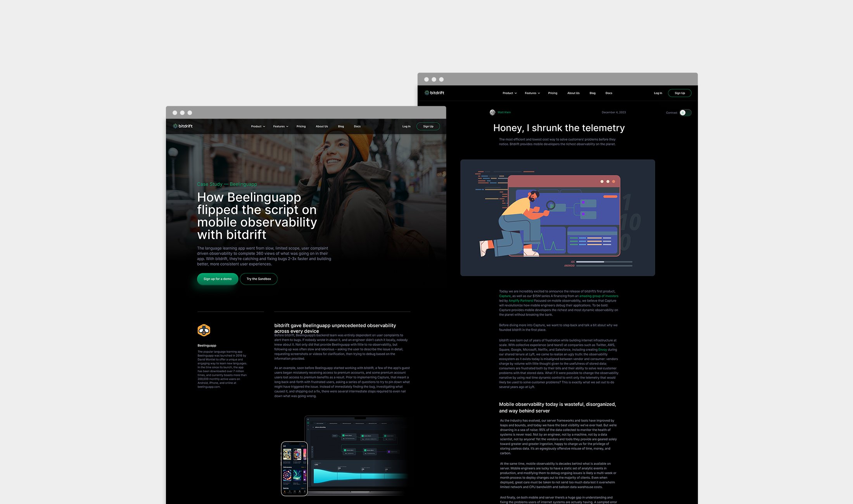Image resolution: width=853 pixels, height=504 pixels.
Task: Click the Try the Sandbox button
Action: (259, 279)
